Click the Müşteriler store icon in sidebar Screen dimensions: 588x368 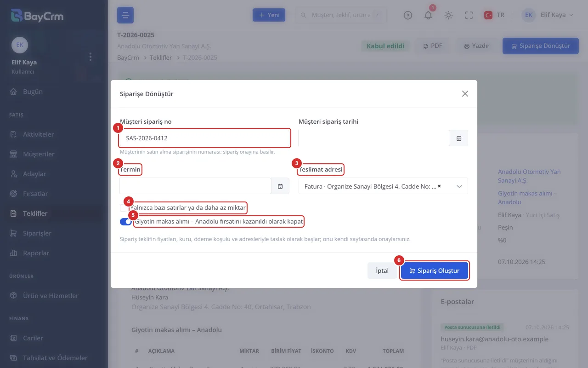pyautogui.click(x=14, y=154)
